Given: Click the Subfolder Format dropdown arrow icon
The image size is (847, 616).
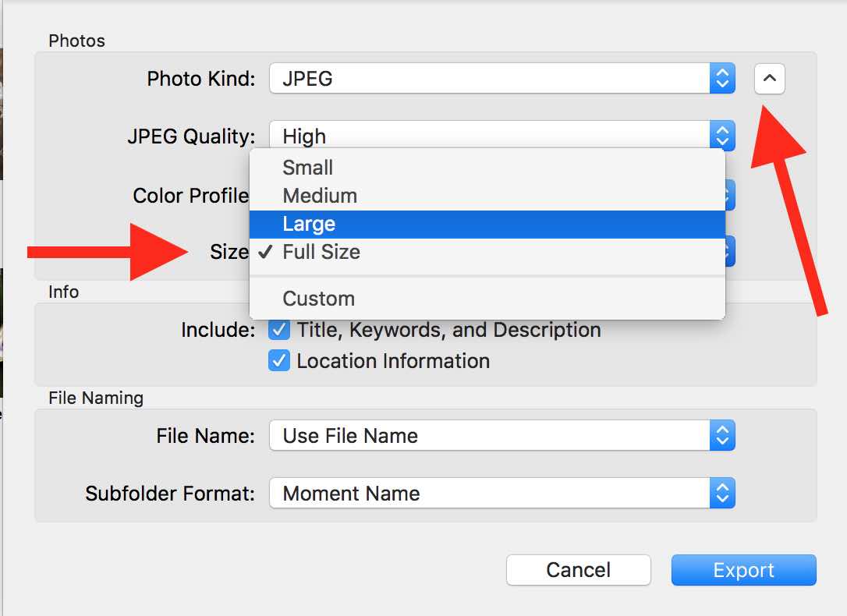Looking at the screenshot, I should pos(722,494).
